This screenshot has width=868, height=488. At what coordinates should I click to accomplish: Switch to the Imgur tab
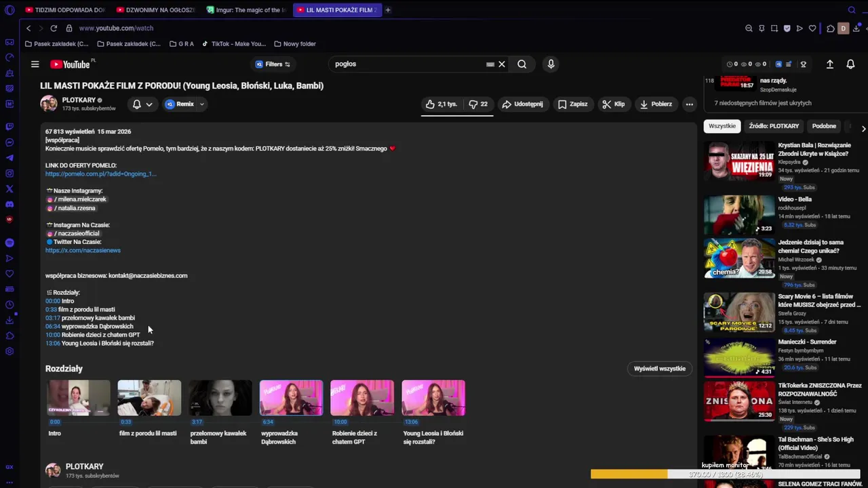tap(246, 10)
